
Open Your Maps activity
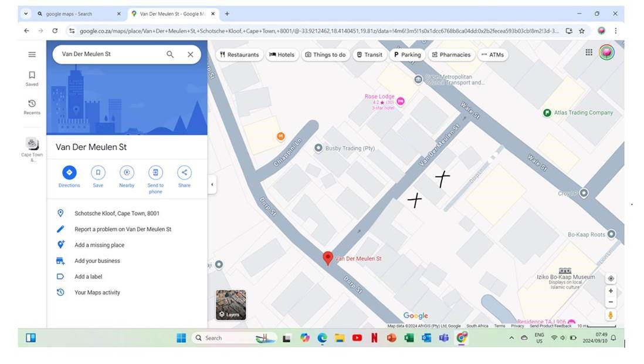tap(127, 292)
